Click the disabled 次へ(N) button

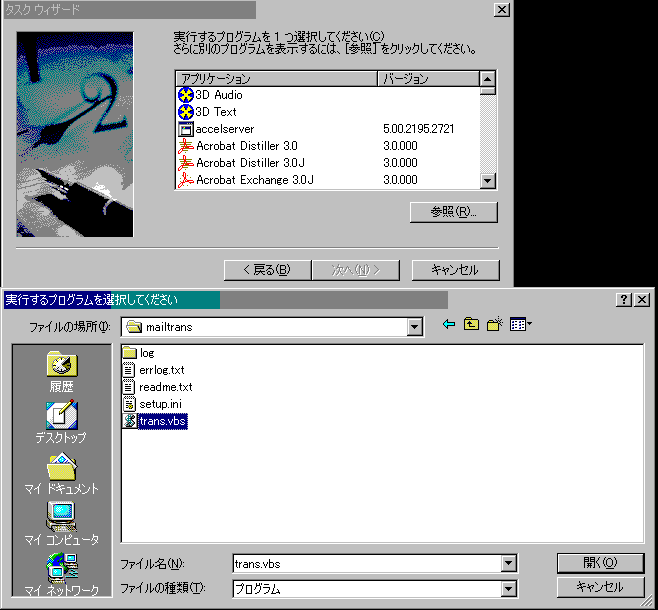tap(356, 270)
